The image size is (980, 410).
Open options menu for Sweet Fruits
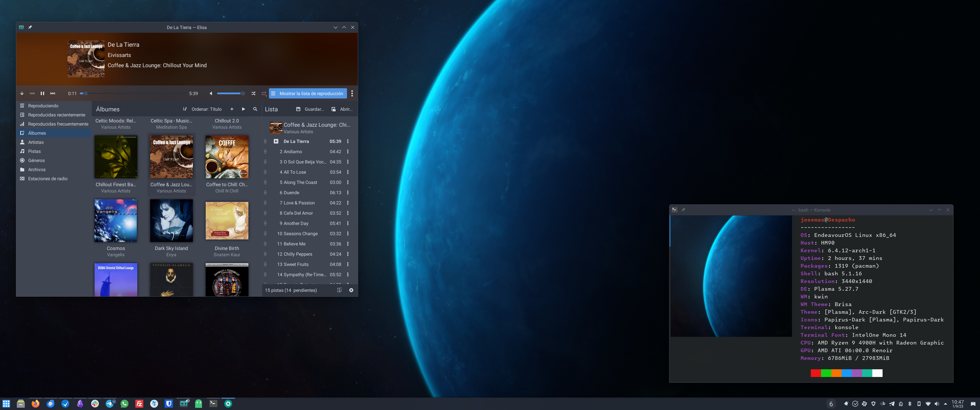(348, 264)
